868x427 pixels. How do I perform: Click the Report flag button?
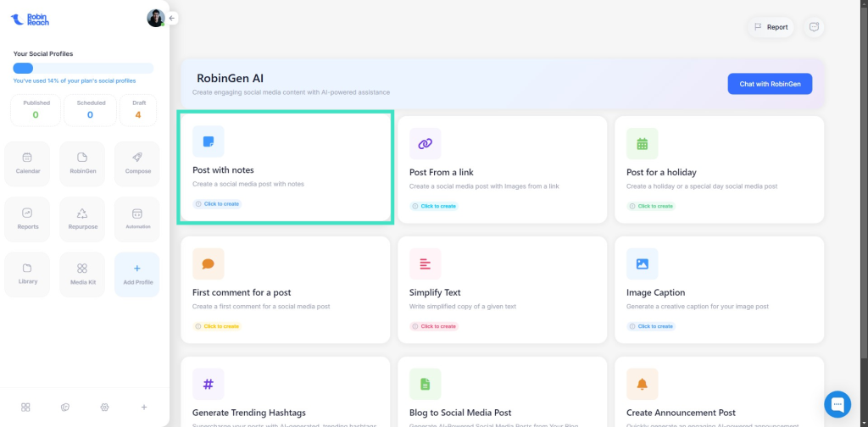[x=771, y=27]
